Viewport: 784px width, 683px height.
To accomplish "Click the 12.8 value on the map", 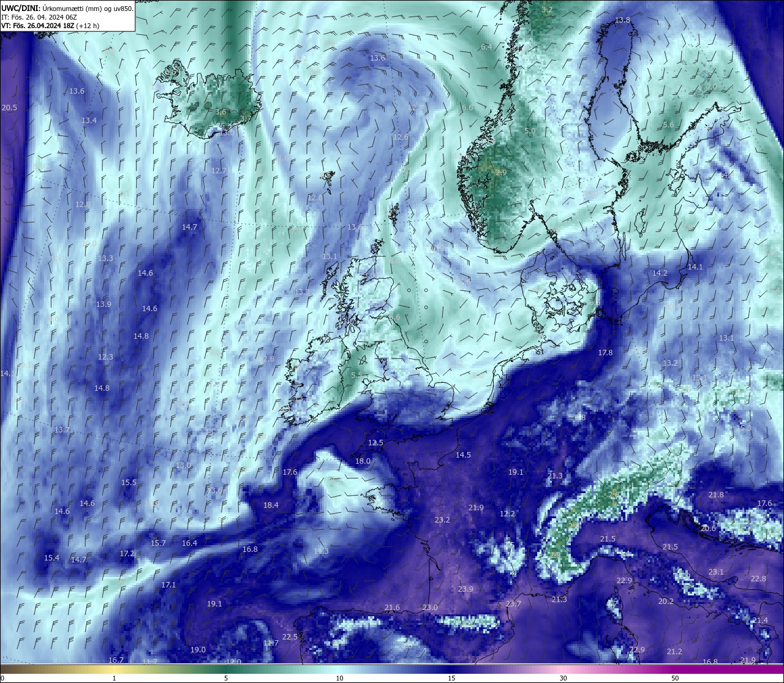I will click(83, 205).
